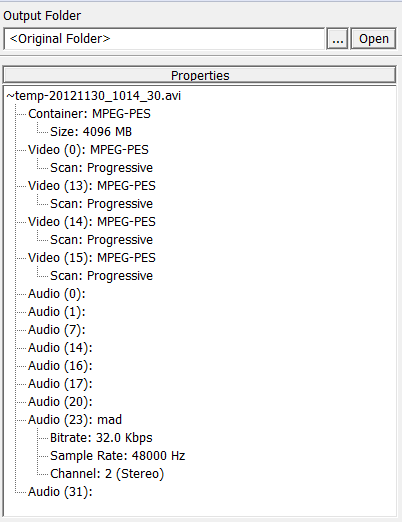Viewport: 402px width, 522px height.
Task: Select the ~temp-20121130_1014_30.avi root item
Action: tap(94, 96)
